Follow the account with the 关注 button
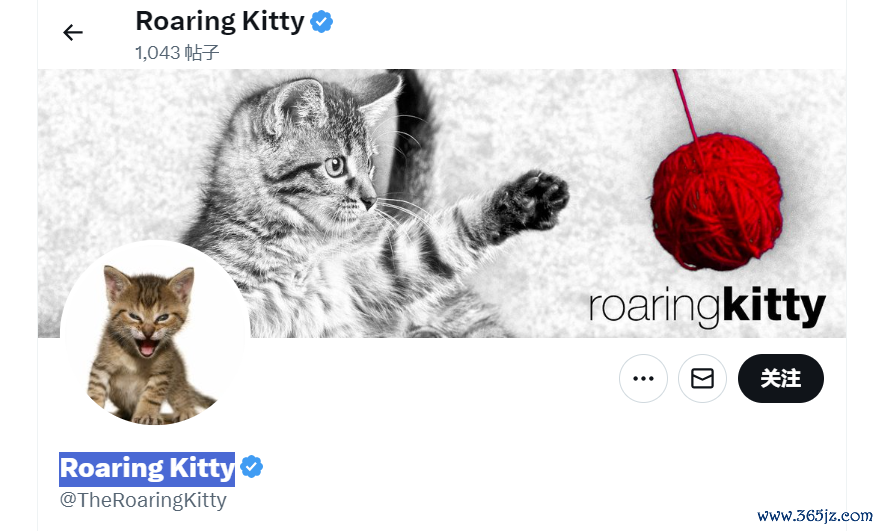 click(781, 378)
